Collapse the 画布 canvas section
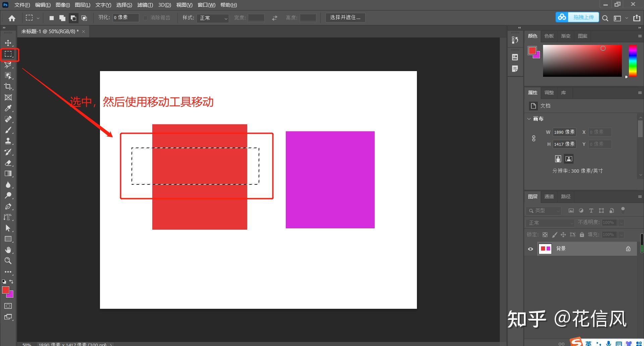This screenshot has height=346, width=644. (x=529, y=119)
